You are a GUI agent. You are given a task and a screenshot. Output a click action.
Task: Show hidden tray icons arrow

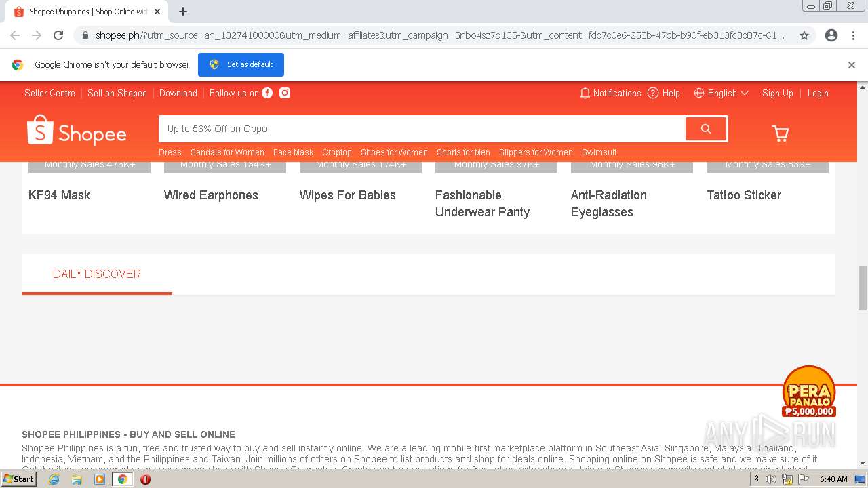pos(756,479)
